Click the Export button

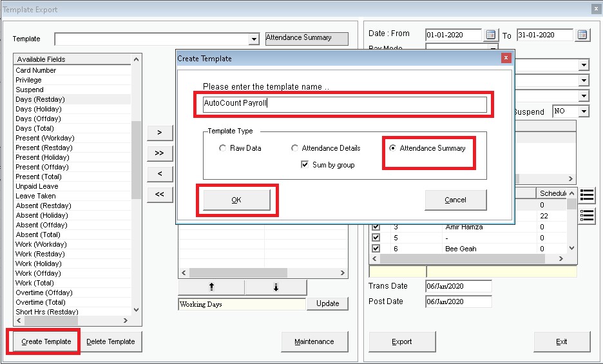401,341
